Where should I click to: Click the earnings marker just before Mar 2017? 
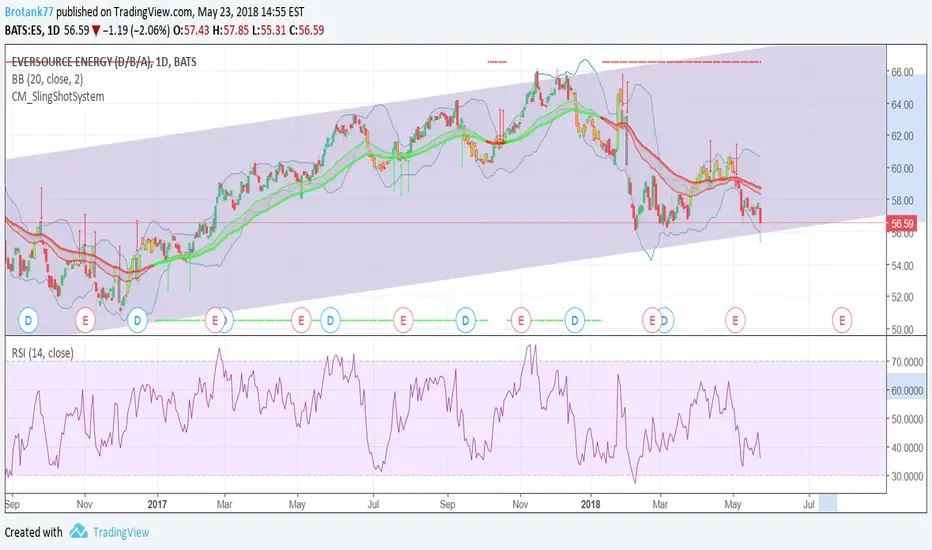pyautogui.click(x=214, y=320)
